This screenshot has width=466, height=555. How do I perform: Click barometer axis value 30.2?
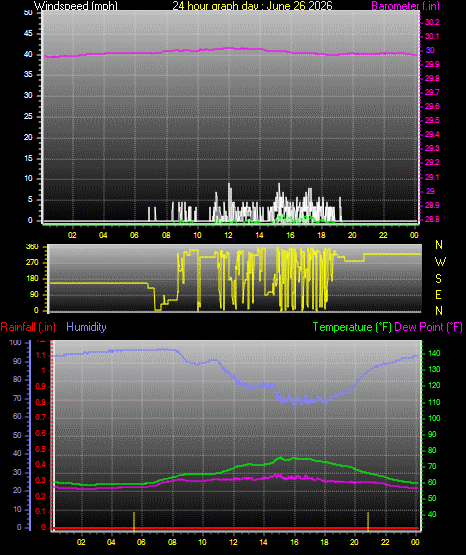pos(432,22)
